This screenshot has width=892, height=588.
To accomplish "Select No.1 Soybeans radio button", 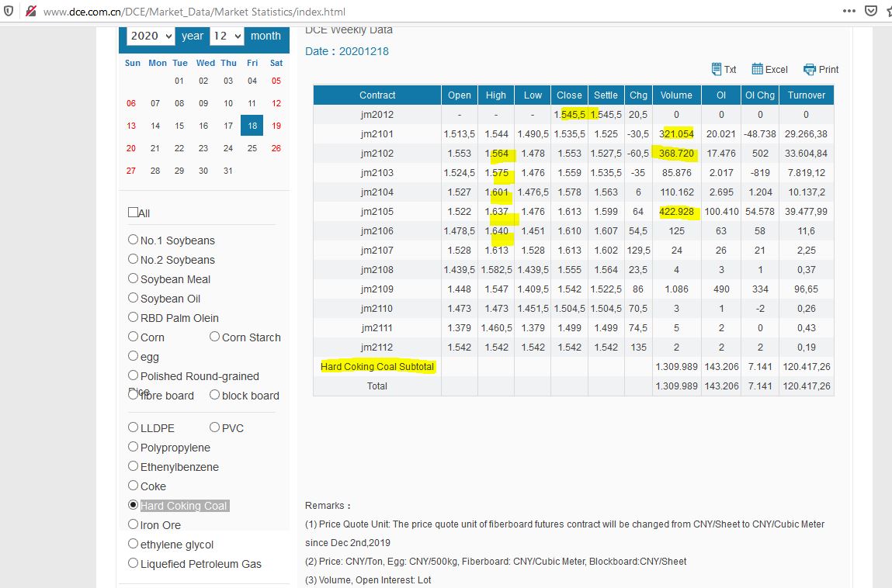I will pyautogui.click(x=133, y=240).
